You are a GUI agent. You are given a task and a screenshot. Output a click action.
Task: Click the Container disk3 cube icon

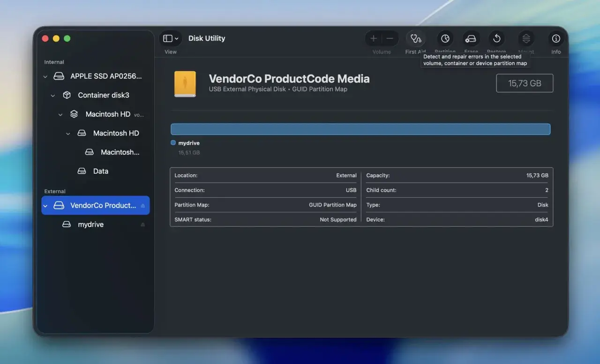point(67,95)
